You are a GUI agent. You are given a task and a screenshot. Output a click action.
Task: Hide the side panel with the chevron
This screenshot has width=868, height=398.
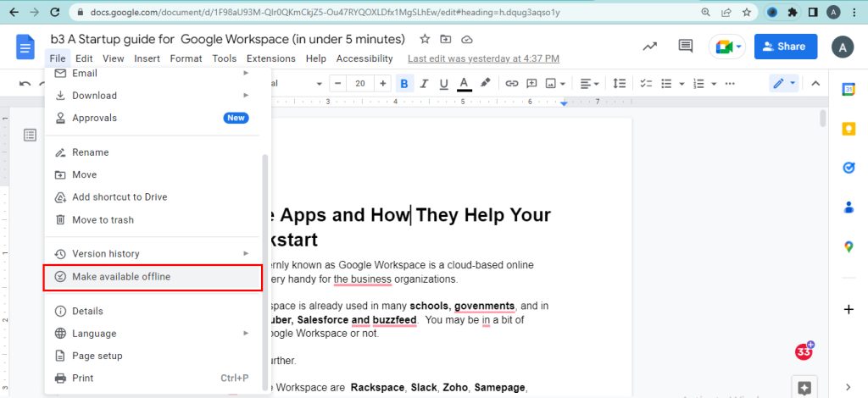point(849,387)
